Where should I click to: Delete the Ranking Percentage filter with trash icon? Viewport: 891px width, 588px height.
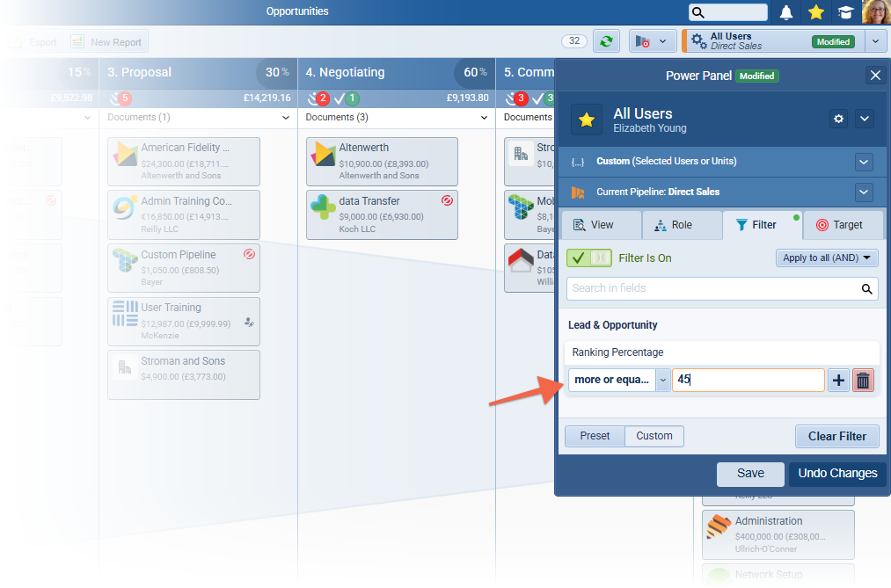pos(864,381)
